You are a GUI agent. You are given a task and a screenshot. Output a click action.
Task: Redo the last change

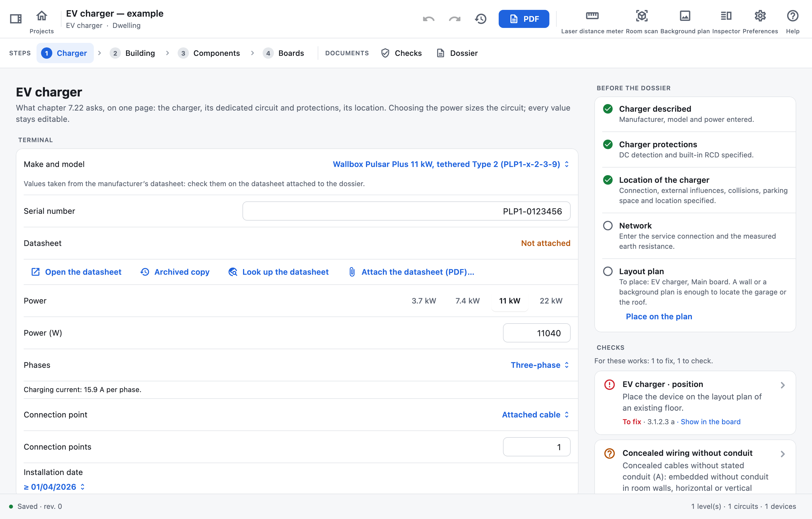[454, 19]
